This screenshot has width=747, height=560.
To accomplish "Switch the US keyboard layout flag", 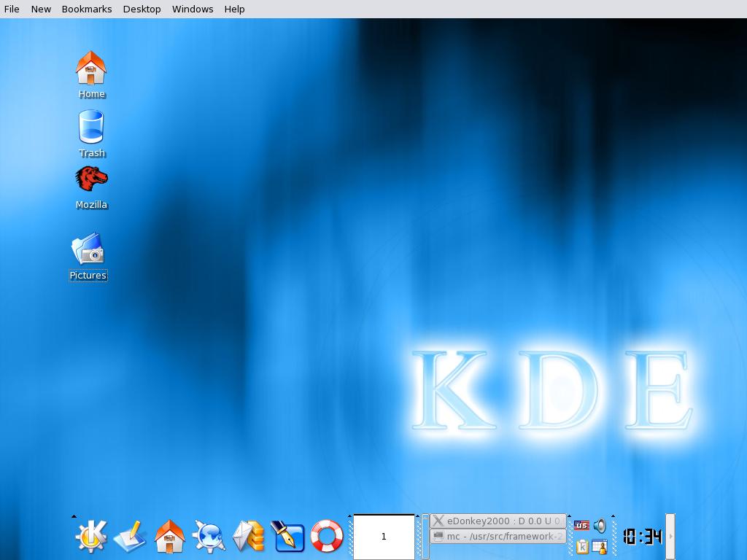I will click(583, 524).
